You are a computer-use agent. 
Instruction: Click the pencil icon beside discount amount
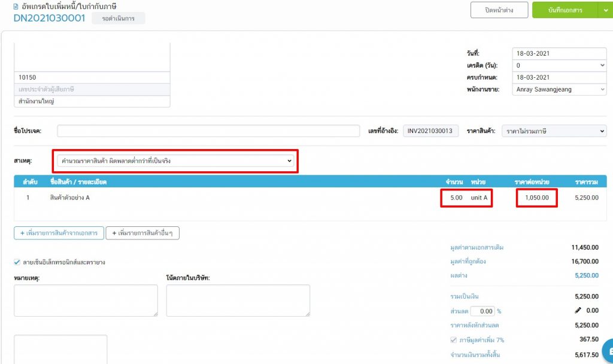[x=578, y=311]
